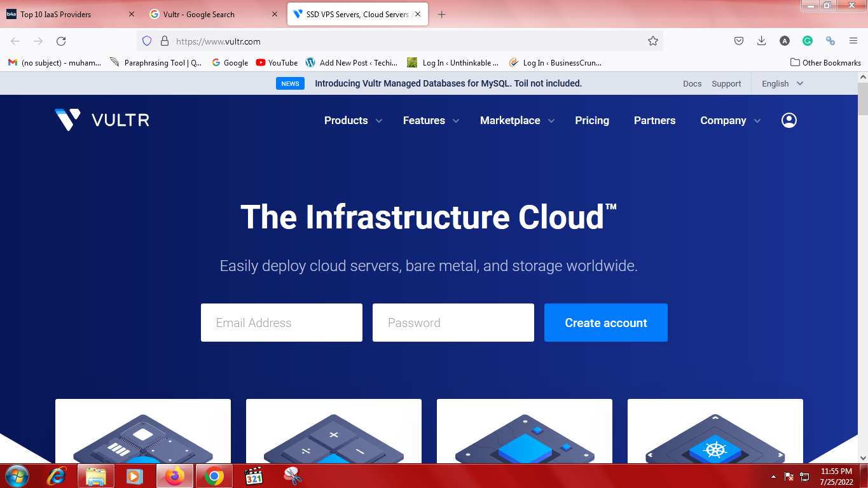Viewport: 868px width, 488px height.
Task: Open the Firefox downloads arrow
Action: [761, 41]
